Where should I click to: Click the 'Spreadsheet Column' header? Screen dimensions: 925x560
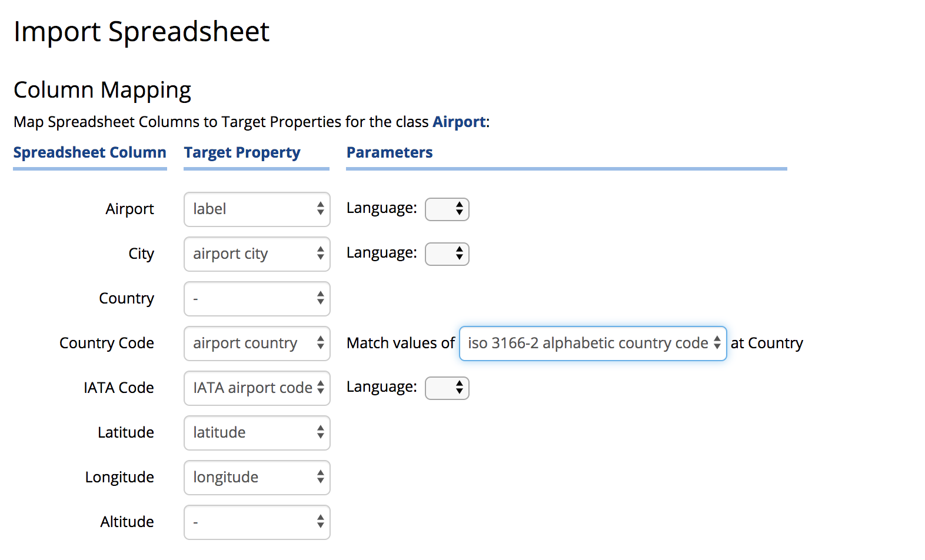click(89, 152)
